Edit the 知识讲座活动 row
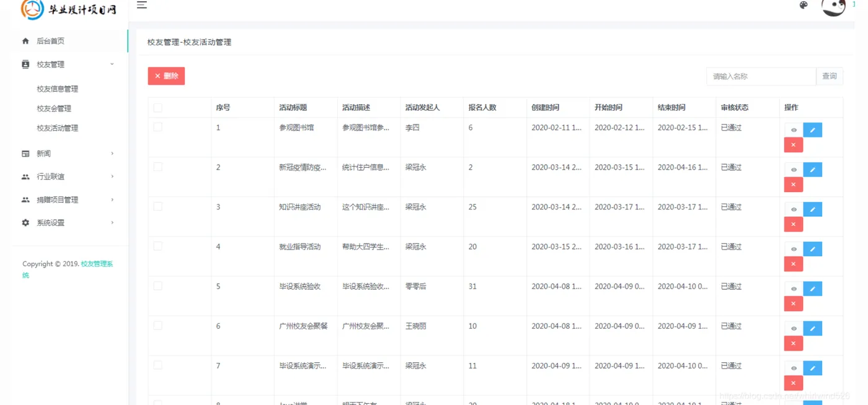868x405 pixels. pos(813,209)
